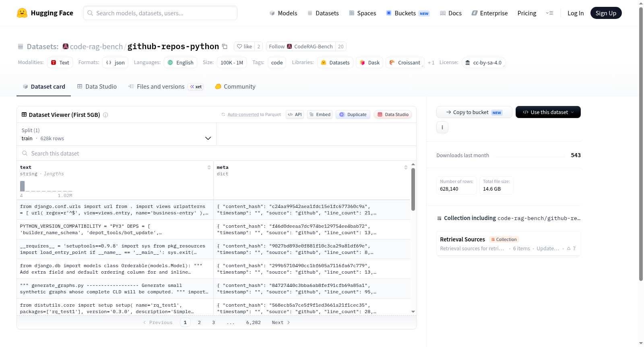Click the Duplicate button
The height and width of the screenshot is (347, 644).
pyautogui.click(x=353, y=114)
